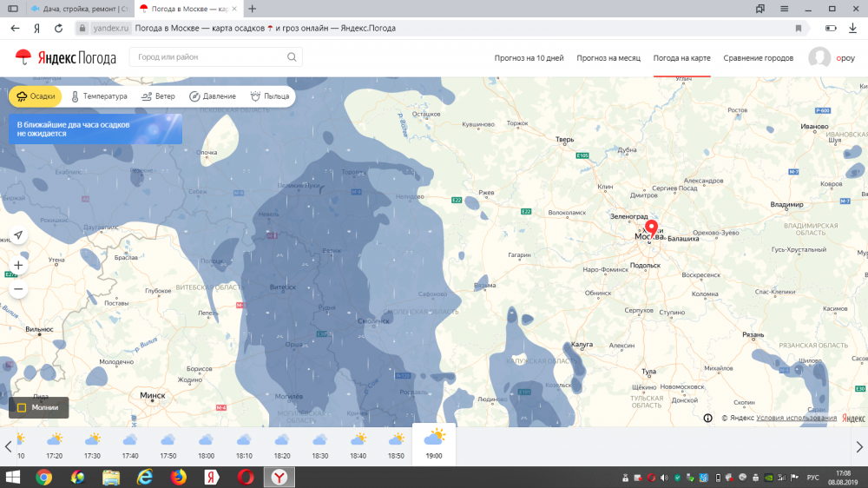Select the 18:00 forecast time slot
Image resolution: width=868 pixels, height=488 pixels.
(x=206, y=445)
